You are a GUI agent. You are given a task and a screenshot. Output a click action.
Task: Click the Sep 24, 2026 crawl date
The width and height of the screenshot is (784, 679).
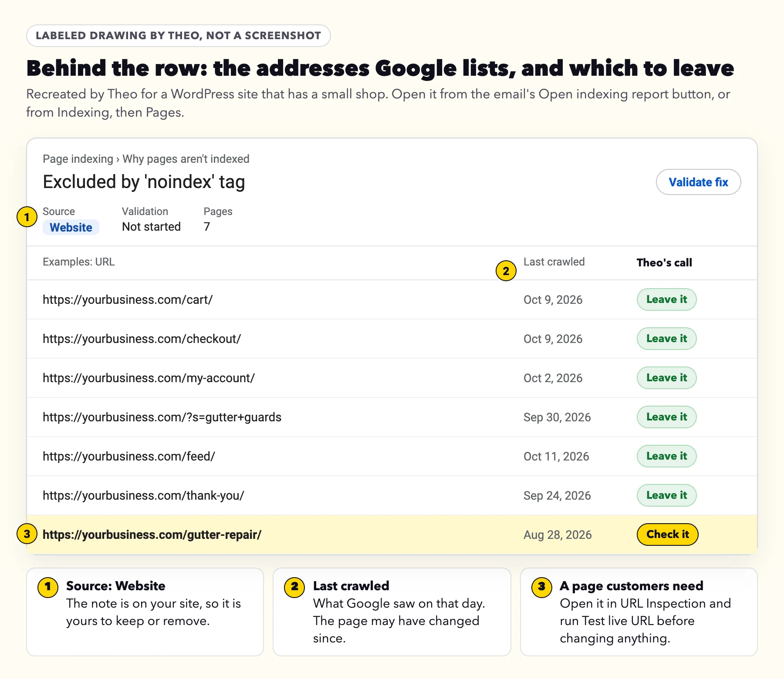[557, 495]
